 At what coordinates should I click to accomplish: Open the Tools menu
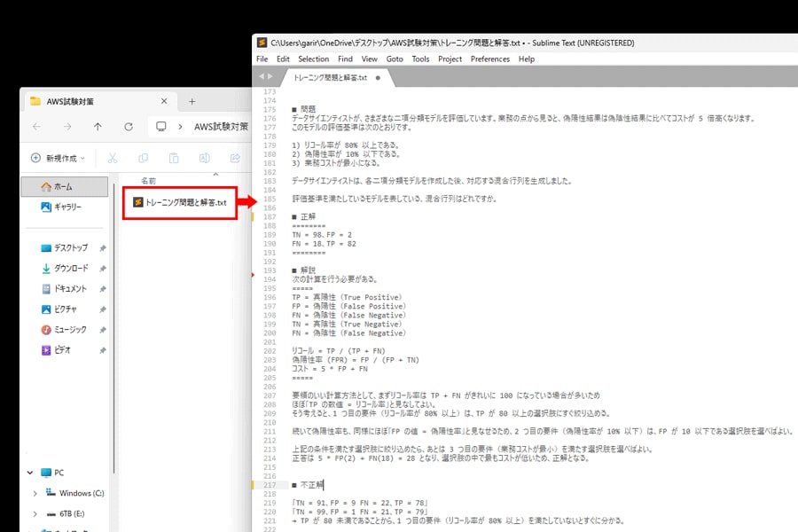(420, 59)
